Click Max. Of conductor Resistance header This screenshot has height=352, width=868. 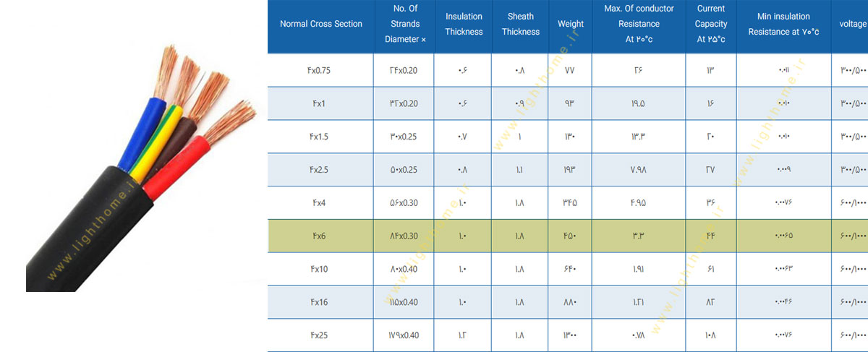tap(639, 24)
